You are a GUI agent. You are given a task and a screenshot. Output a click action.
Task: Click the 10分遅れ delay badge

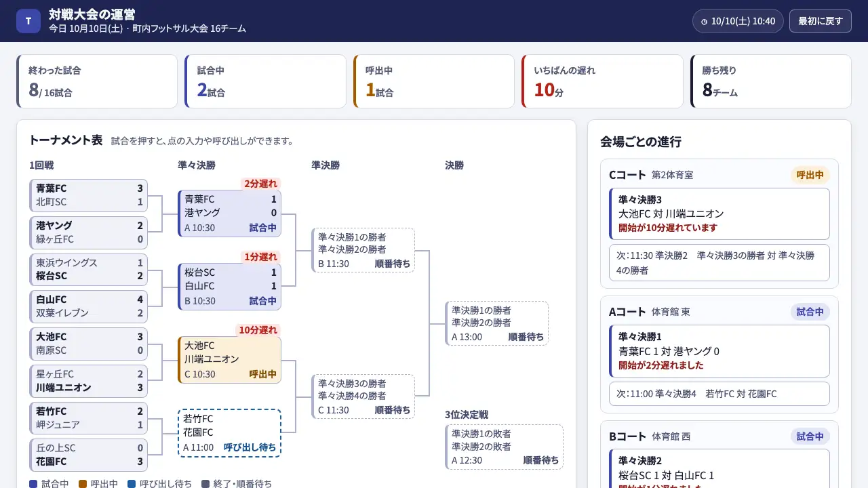(258, 330)
